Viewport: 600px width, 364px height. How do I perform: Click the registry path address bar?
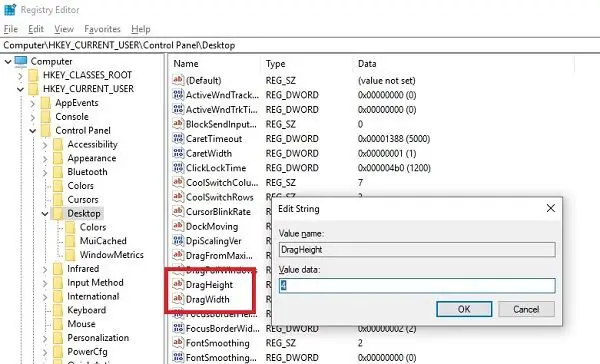(x=300, y=45)
